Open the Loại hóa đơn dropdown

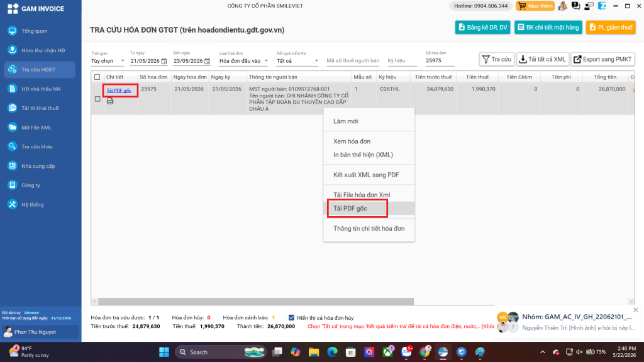click(x=243, y=61)
